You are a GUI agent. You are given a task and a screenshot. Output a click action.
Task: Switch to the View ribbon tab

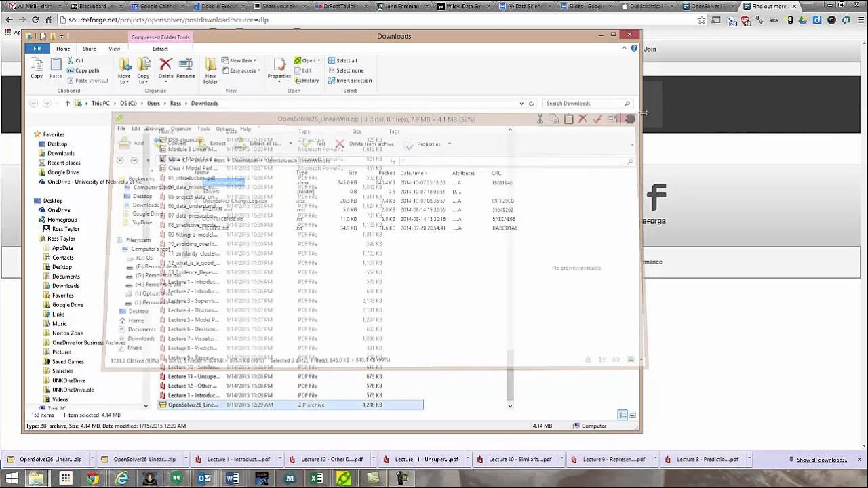point(115,49)
